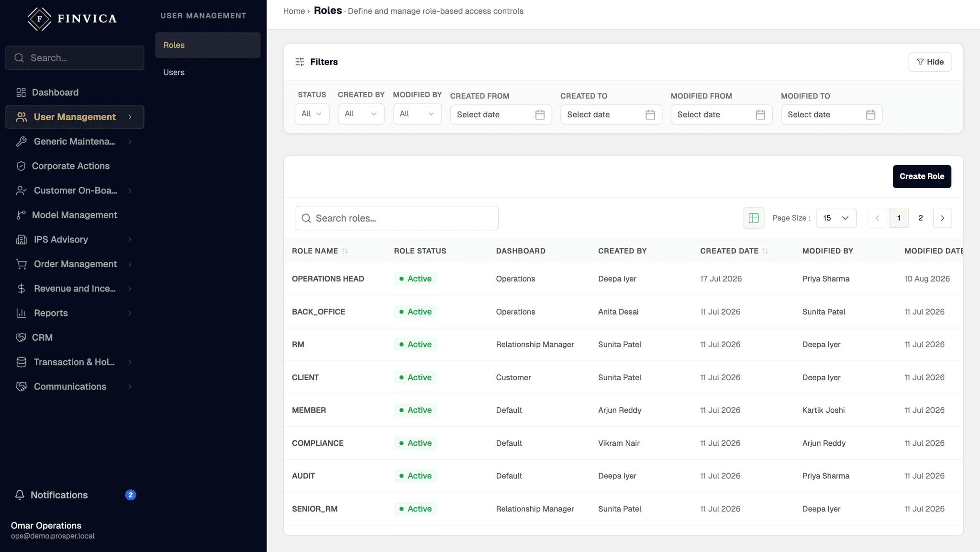
Task: Open the Dashboard menu item
Action: click(x=75, y=92)
